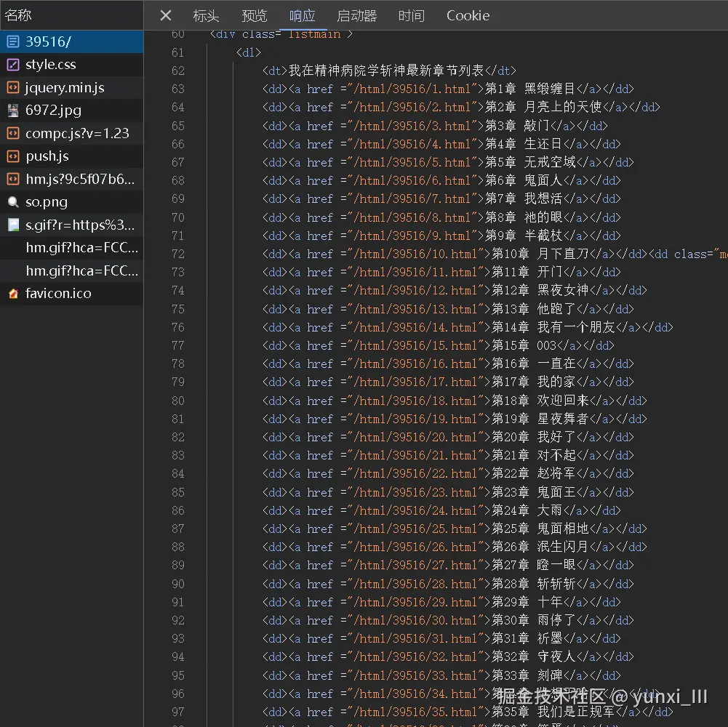Select the so.png request
Viewport: 728px width, 727px height.
(x=71, y=202)
